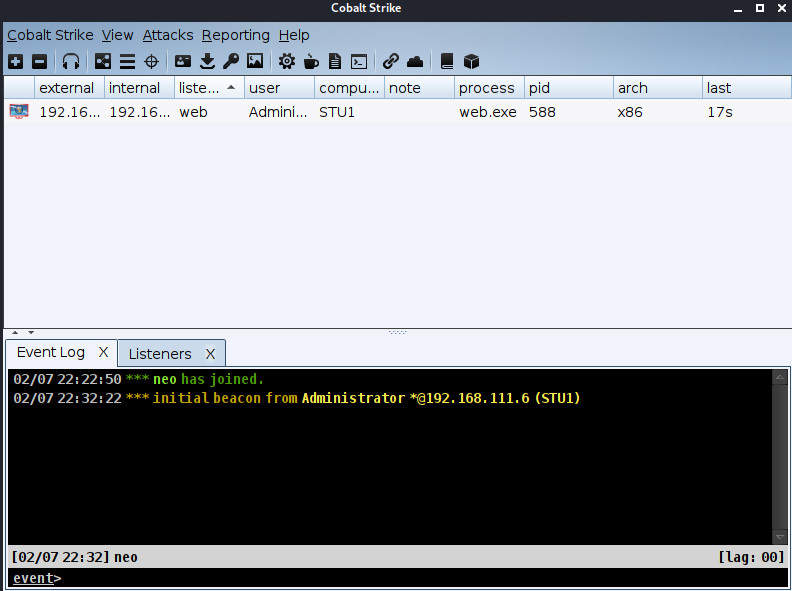
Task: Switch to the Event Log tab
Action: 51,352
